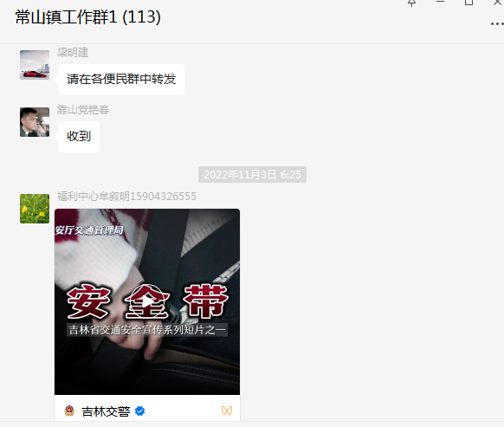
Task: Open the 吉林交警 channel name
Action: 106,411
